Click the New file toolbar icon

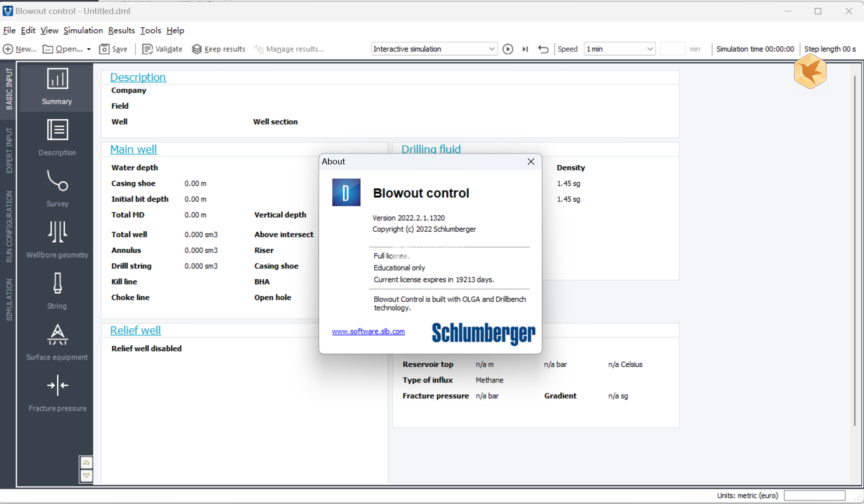[8, 49]
